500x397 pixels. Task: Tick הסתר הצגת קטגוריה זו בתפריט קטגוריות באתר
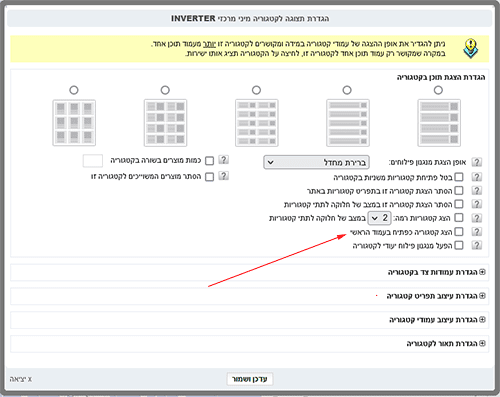tap(459, 190)
